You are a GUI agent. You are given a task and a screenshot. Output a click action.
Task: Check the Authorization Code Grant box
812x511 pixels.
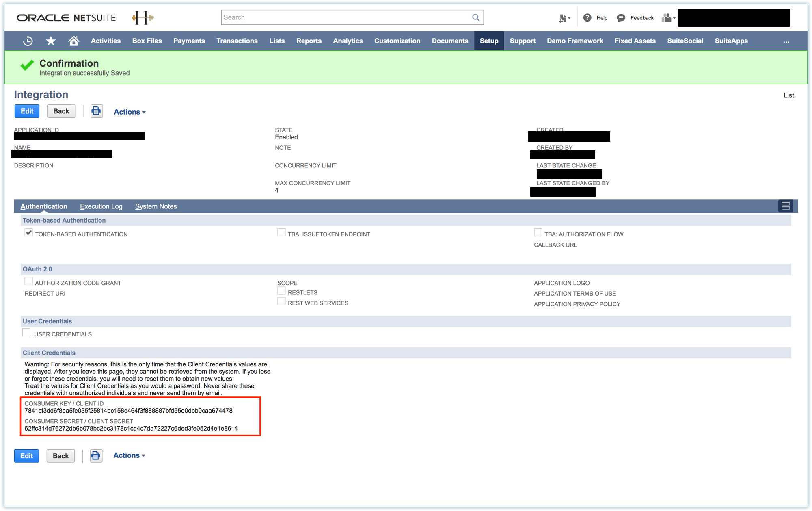(x=28, y=281)
